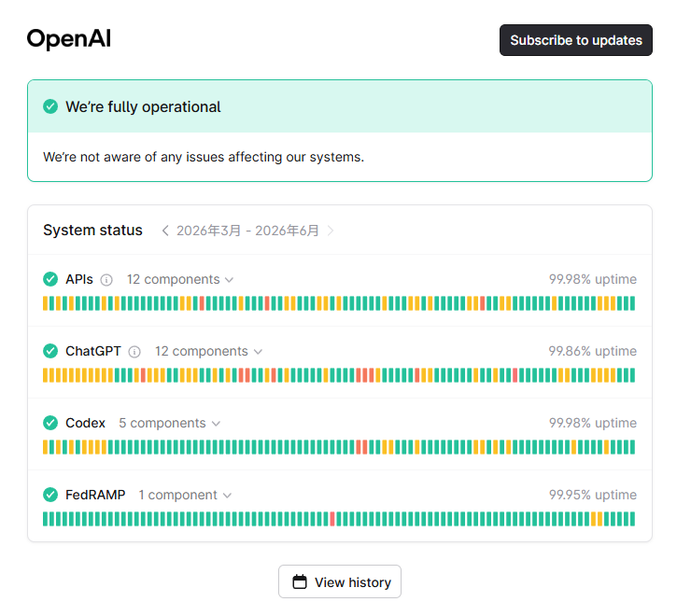Click the red bar in FedRAMP uptime timeline

(332, 519)
